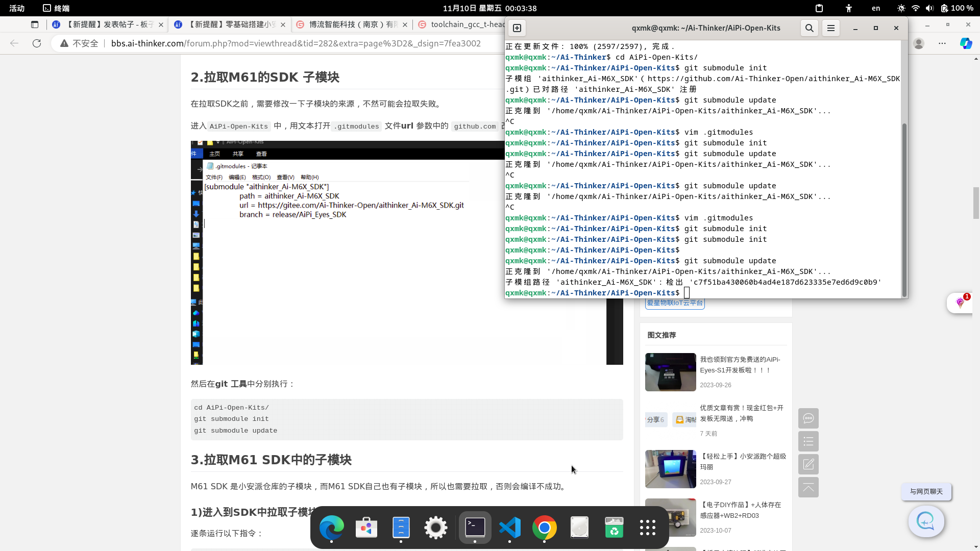980x551 pixels.
Task: Open the thread list sidebar icon
Action: (808, 441)
